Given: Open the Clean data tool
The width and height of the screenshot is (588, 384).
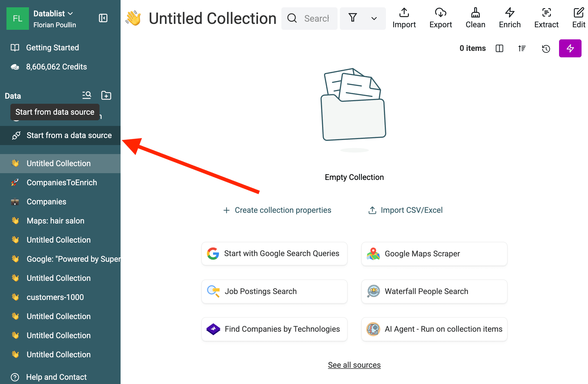Looking at the screenshot, I should pos(475,18).
